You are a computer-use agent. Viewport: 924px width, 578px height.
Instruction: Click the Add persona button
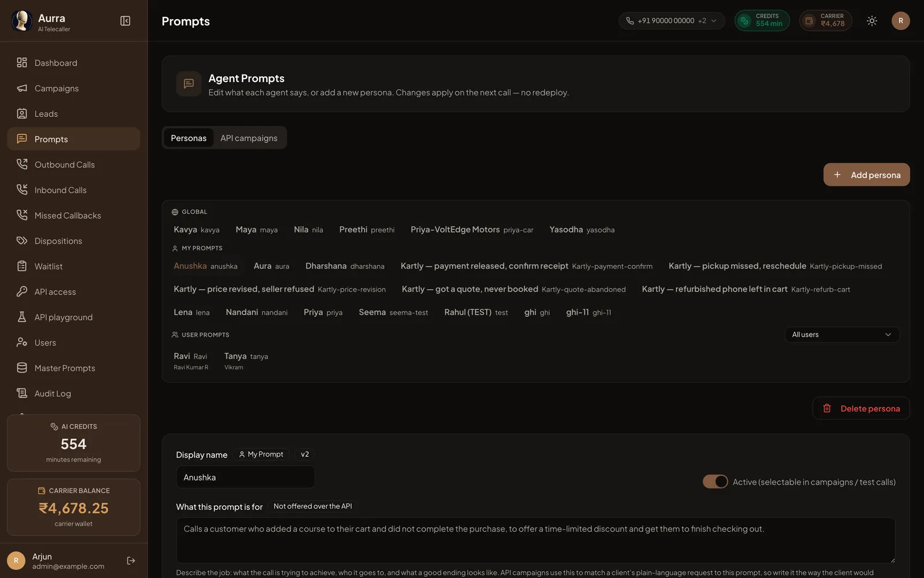(866, 175)
